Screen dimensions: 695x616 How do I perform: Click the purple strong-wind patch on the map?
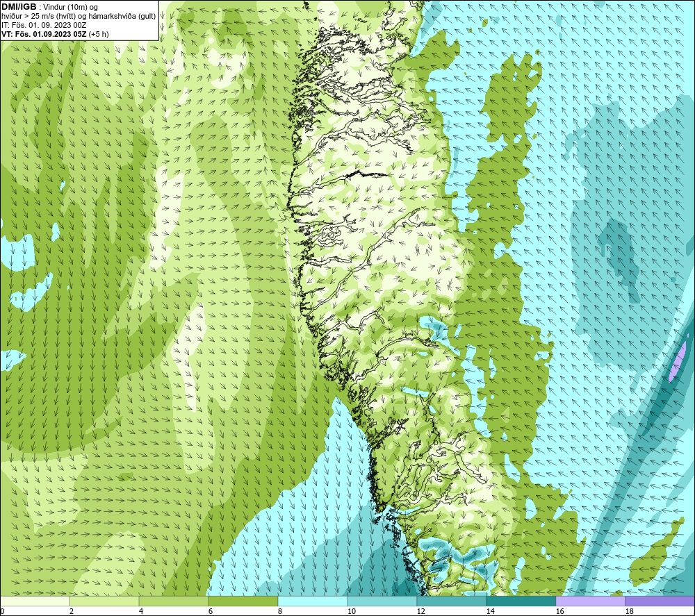click(677, 361)
